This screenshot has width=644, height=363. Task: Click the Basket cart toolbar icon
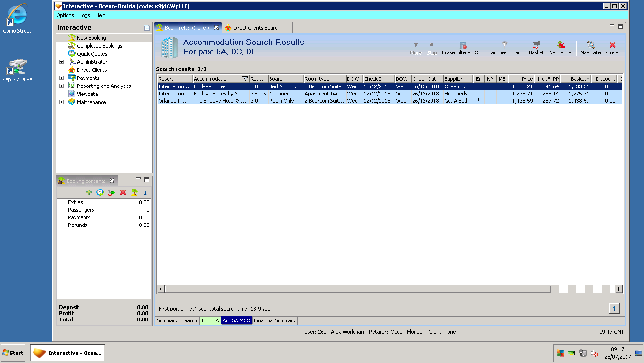[536, 48]
